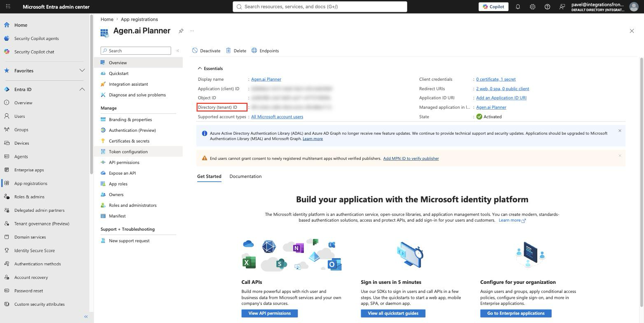This screenshot has height=323, width=644.
Task: Open the notifications bell
Action: (518, 7)
